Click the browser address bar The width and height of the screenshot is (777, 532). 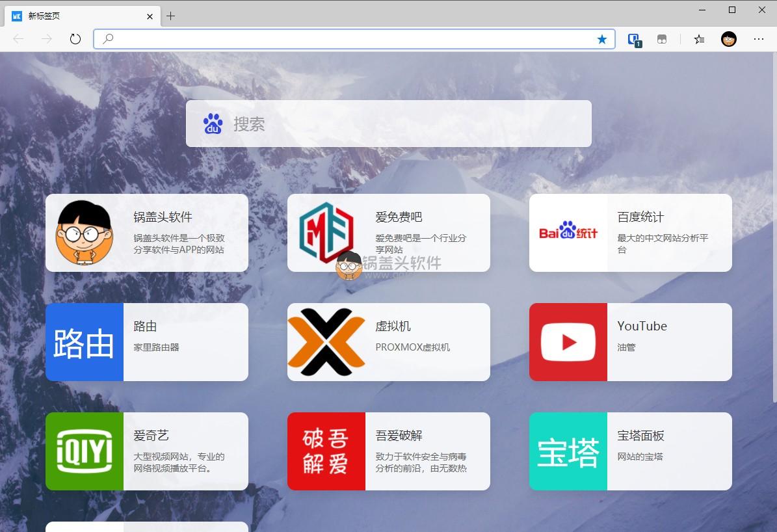click(x=351, y=39)
